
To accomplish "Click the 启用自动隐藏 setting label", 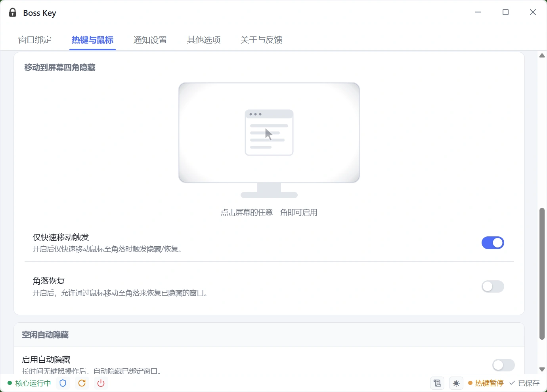I will click(46, 360).
